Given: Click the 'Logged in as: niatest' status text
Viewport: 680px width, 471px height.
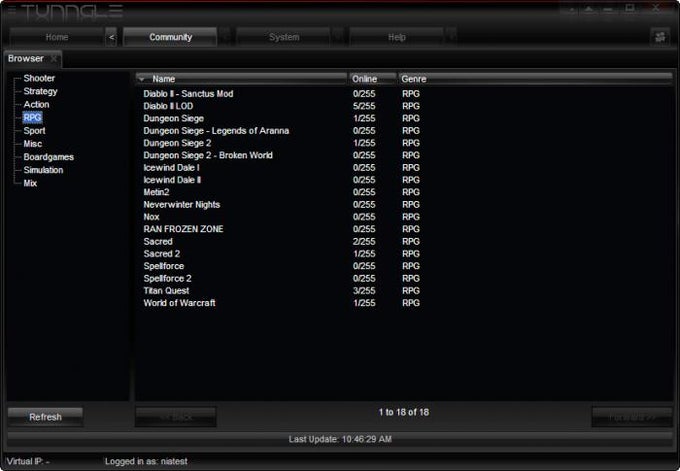Looking at the screenshot, I should coord(146,461).
